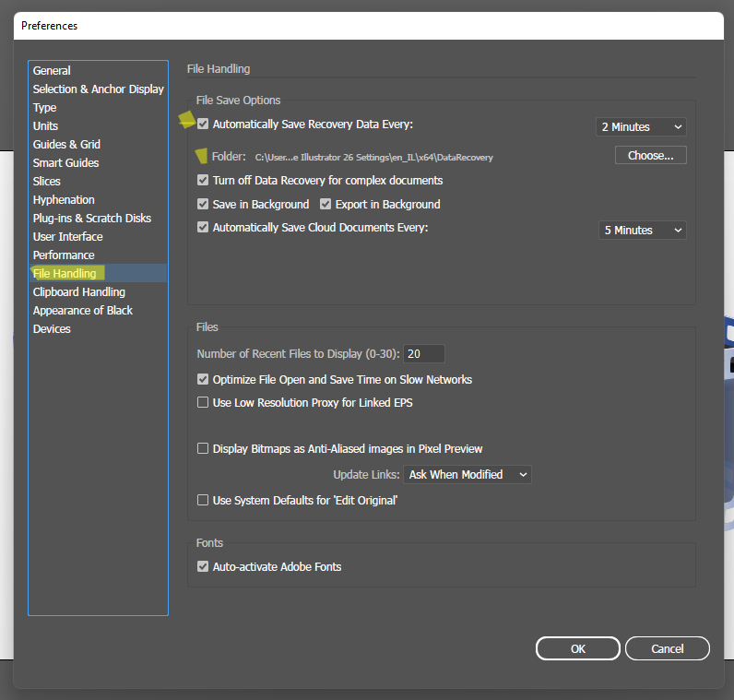The height and width of the screenshot is (700, 734).
Task: Enable Display Bitmaps as Anti-Aliased images
Action: (203, 448)
